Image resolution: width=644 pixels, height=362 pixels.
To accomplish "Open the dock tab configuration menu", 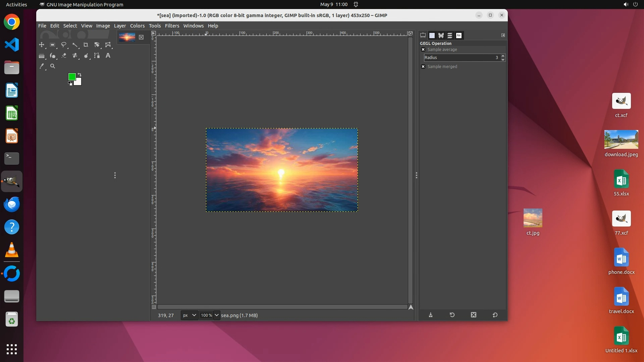I will (x=503, y=35).
